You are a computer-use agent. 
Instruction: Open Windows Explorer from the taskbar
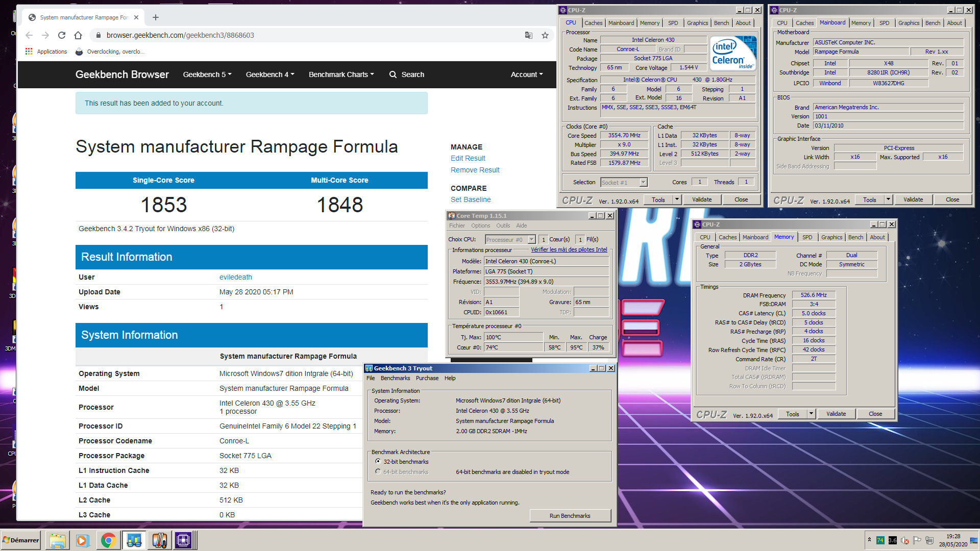click(58, 540)
